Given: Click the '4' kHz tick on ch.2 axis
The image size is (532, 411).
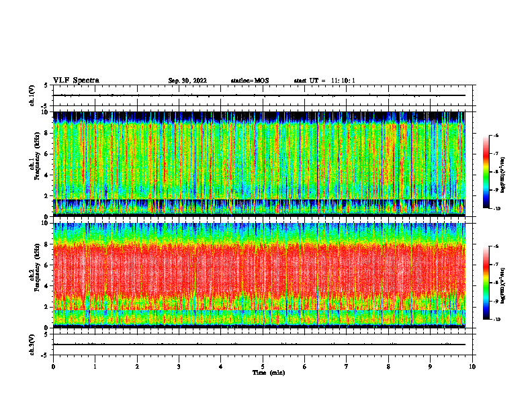Looking at the screenshot, I should pyautogui.click(x=47, y=286).
